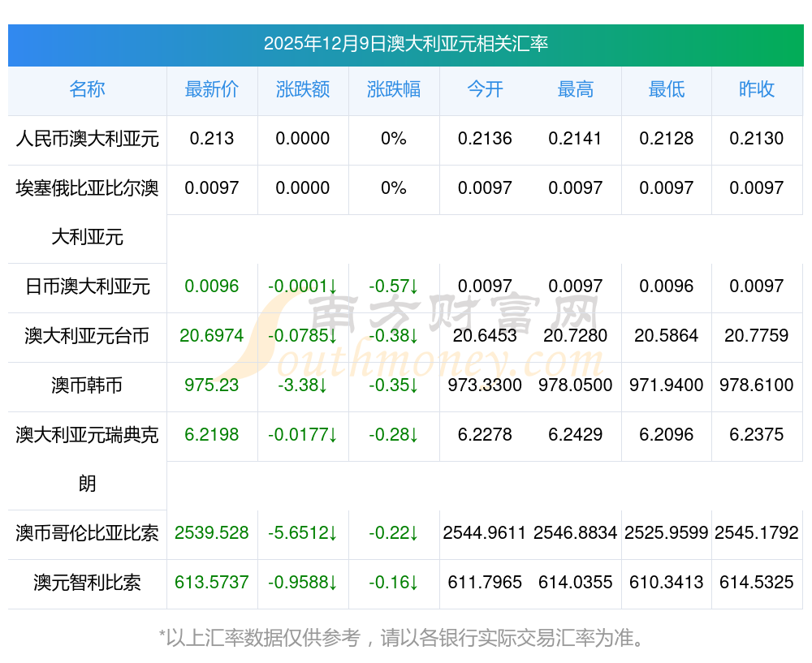This screenshot has width=812, height=663.
Task: Click the 澳元智利比索 row name
Action: click(x=87, y=583)
